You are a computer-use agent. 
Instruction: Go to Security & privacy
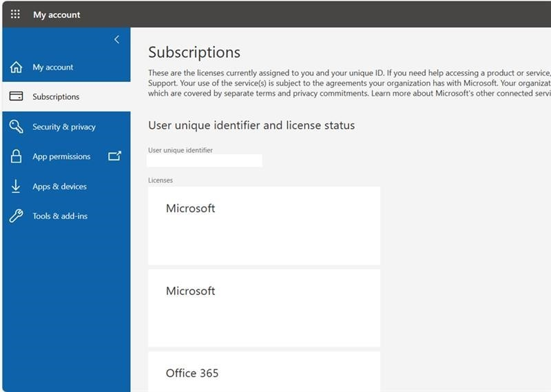66,127
